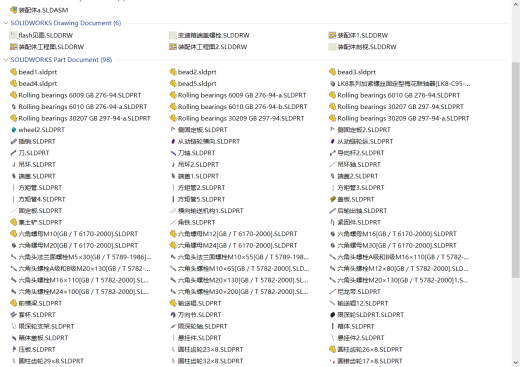The image size is (520, 367).
Task: Select 六角螺母M16[GB / T 6170-2000].SLDPRT
Action: pos(397,234)
